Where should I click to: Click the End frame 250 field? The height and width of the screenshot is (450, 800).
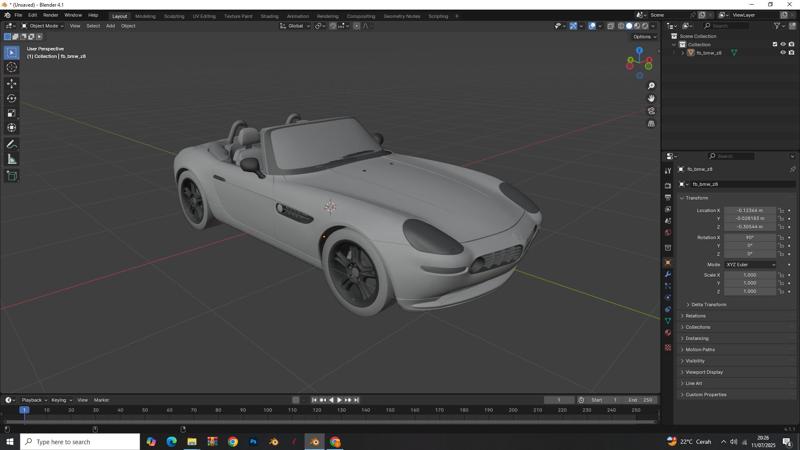(x=641, y=400)
